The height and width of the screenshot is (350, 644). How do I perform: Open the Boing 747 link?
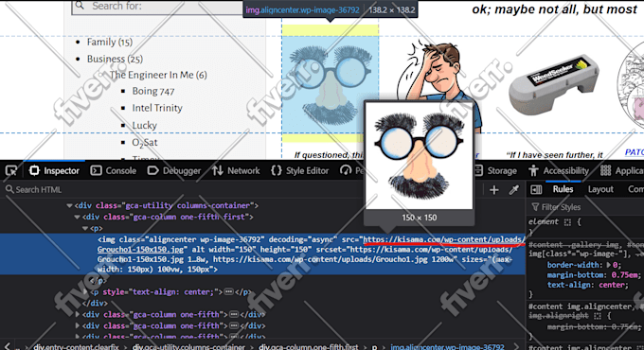153,91
